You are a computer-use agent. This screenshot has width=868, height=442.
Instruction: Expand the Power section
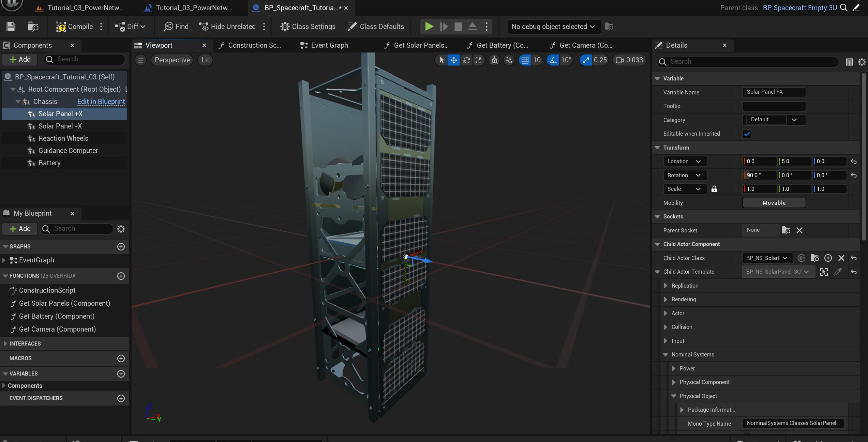point(673,369)
